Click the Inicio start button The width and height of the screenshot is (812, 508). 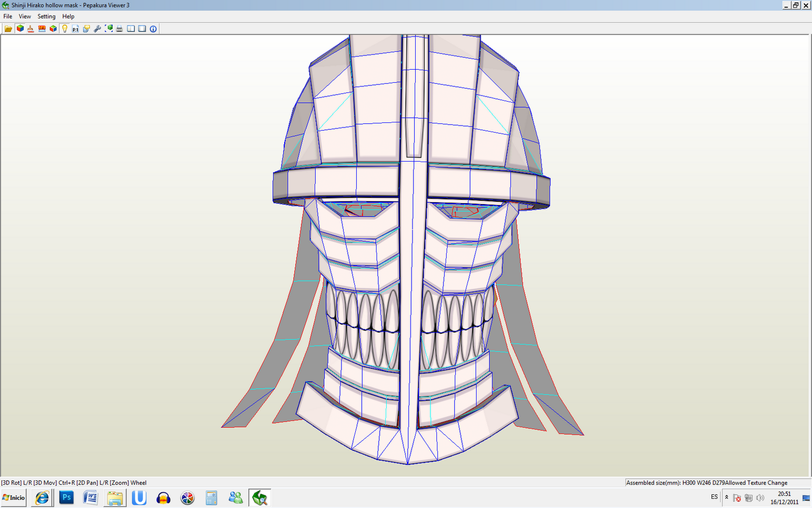pos(13,498)
